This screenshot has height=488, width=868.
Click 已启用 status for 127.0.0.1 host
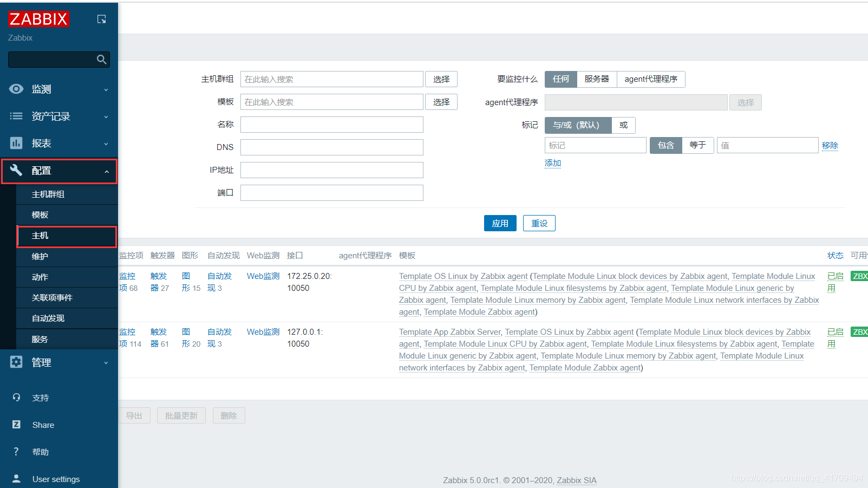pyautogui.click(x=836, y=338)
